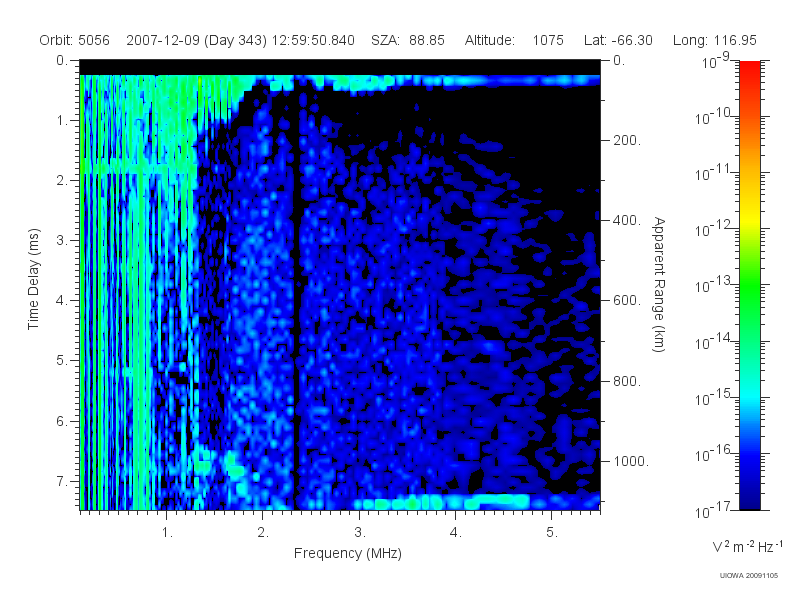Click the '4.' tick label on the frequency axis
The width and height of the screenshot is (800, 600).
click(x=456, y=533)
